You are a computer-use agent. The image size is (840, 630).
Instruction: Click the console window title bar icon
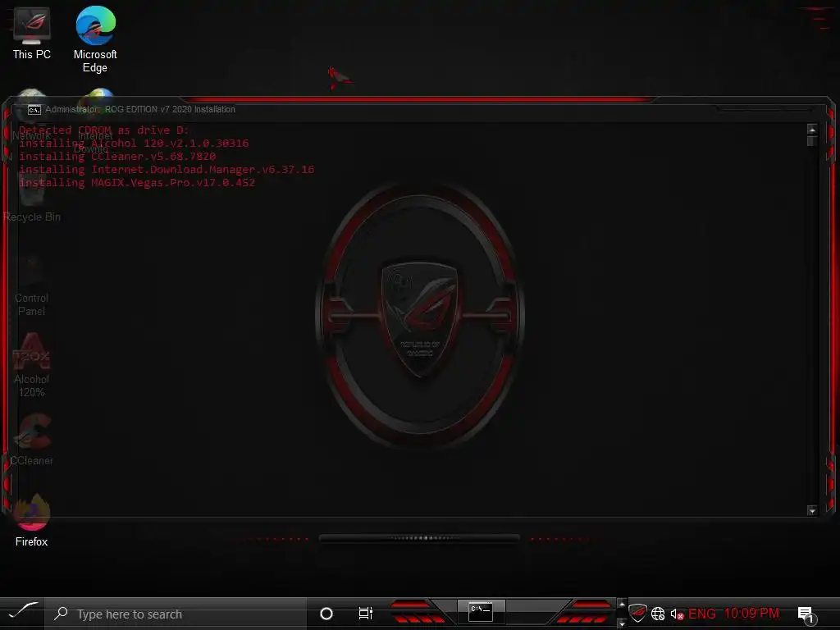pos(34,110)
